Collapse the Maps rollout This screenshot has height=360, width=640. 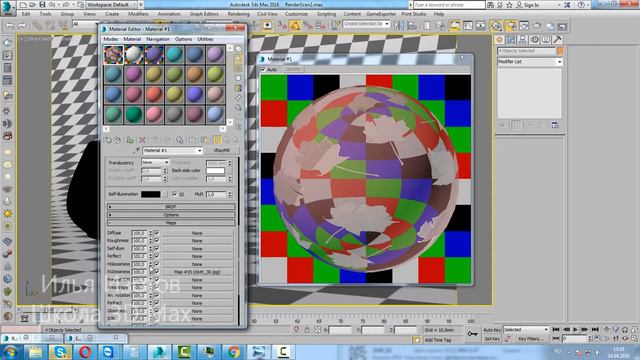pos(171,223)
